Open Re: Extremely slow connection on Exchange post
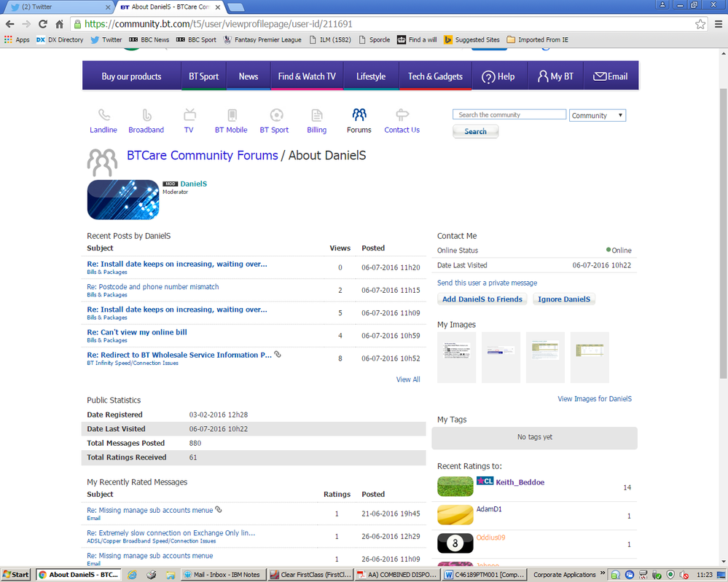 point(171,532)
